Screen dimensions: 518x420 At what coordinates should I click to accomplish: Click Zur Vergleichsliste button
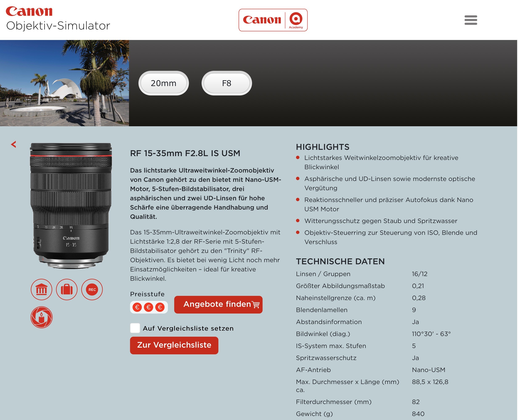(x=174, y=345)
